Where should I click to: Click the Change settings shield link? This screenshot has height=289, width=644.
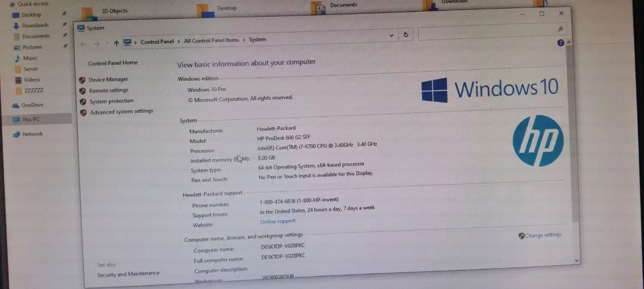(543, 235)
